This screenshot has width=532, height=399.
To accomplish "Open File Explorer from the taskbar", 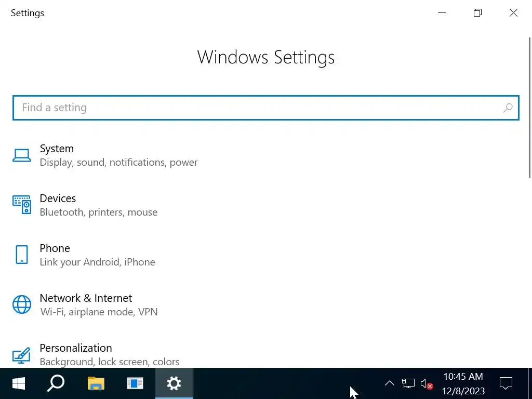I will tap(96, 384).
